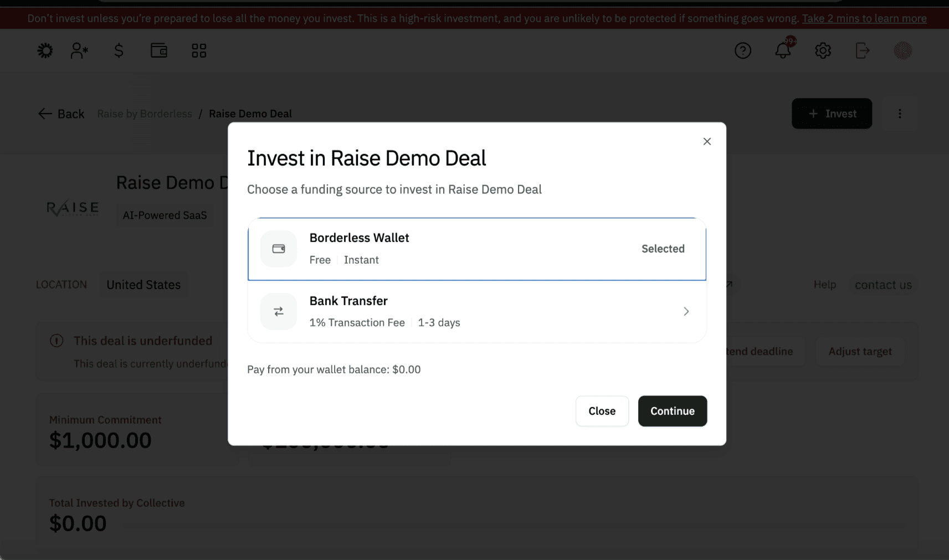949x560 pixels.
Task: Open notifications bell icon
Action: (x=783, y=50)
